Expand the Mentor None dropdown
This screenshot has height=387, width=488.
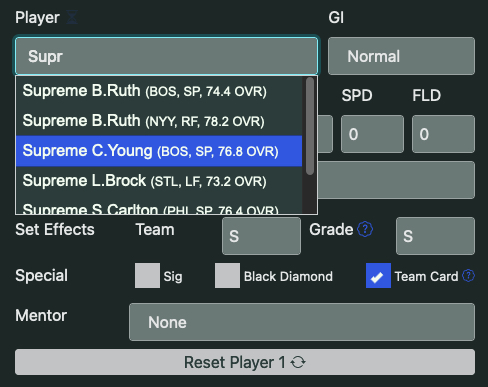click(x=302, y=322)
